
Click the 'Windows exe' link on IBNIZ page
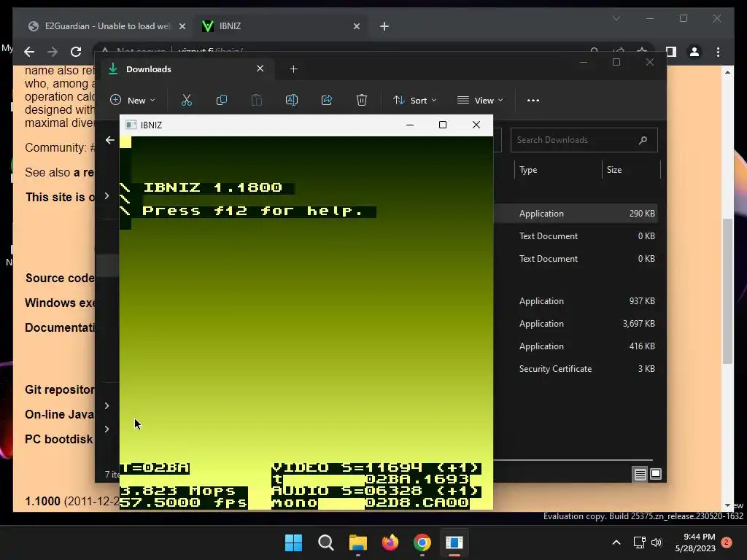coord(60,303)
